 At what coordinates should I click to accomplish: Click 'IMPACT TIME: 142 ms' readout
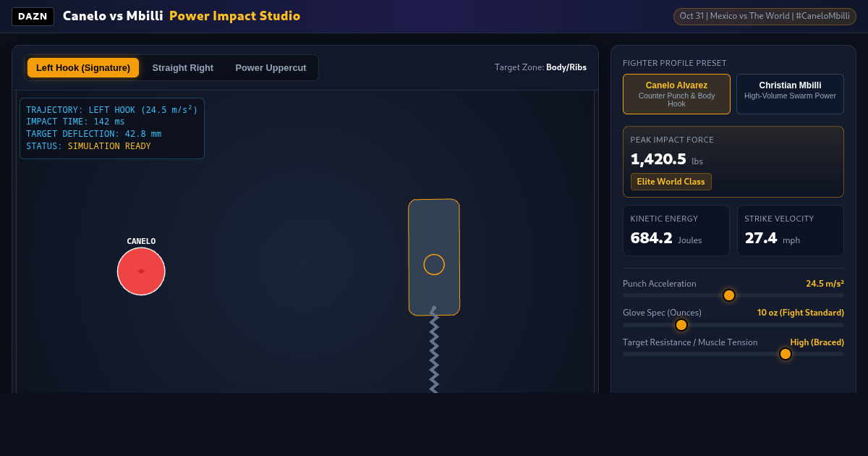pos(75,122)
